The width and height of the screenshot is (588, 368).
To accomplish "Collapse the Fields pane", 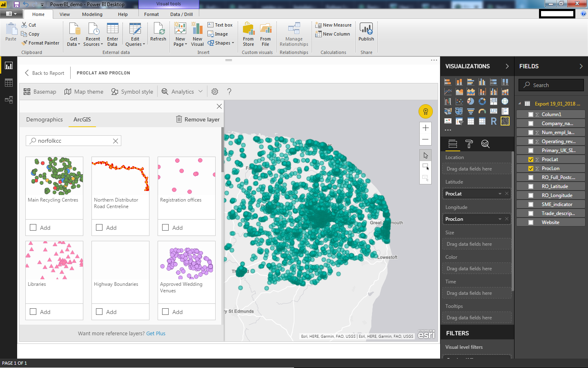I will click(x=581, y=66).
